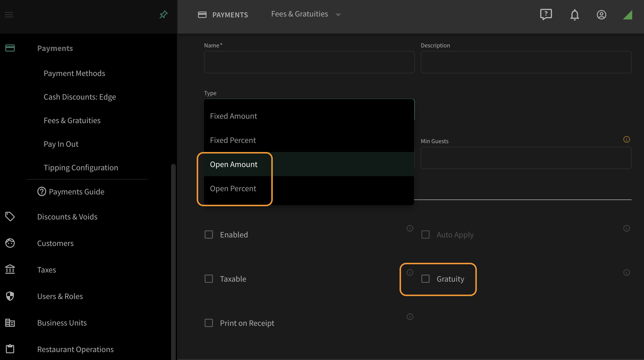The image size is (644, 360).
Task: Expand Restaurant Operations section
Action: [75, 349]
